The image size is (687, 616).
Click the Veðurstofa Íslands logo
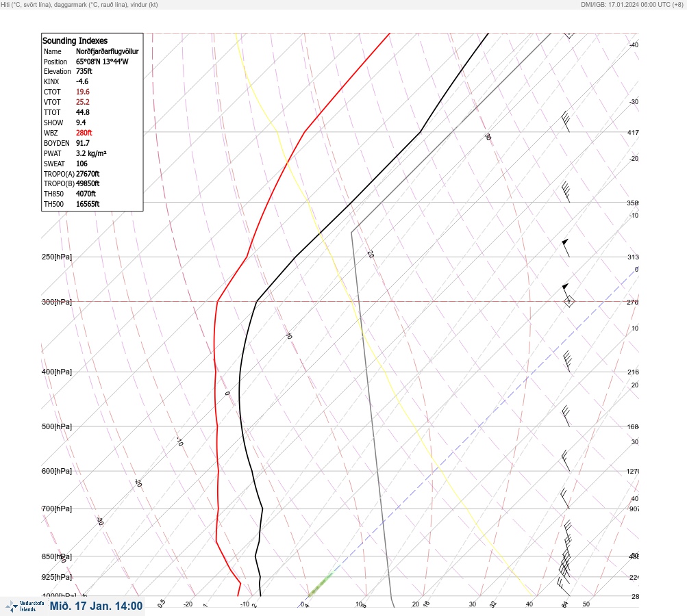pyautogui.click(x=25, y=606)
